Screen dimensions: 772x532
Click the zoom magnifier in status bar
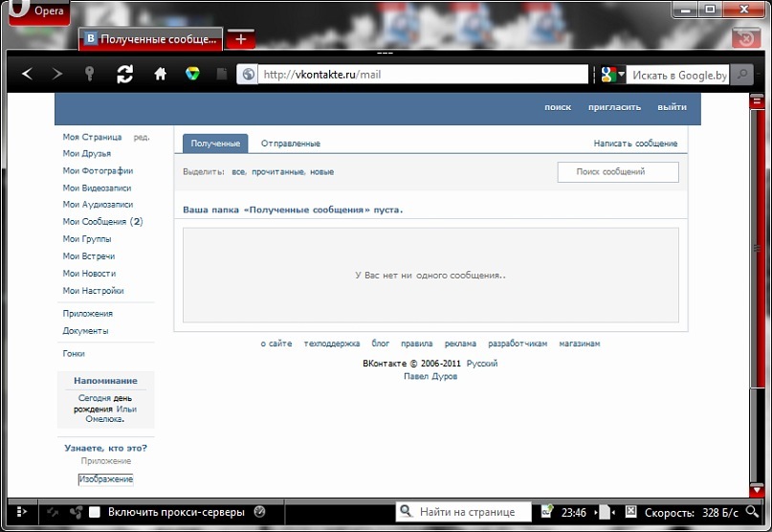click(752, 512)
